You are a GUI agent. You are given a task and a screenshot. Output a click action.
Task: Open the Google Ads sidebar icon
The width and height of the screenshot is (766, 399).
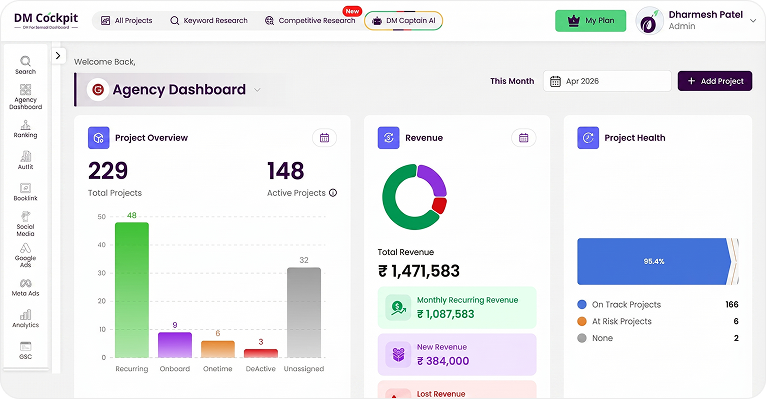(25, 248)
